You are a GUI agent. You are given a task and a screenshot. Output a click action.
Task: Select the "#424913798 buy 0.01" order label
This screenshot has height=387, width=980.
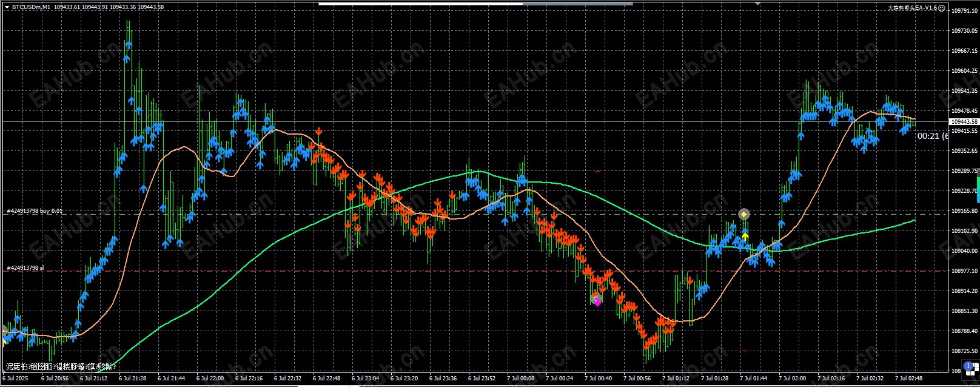coord(35,211)
